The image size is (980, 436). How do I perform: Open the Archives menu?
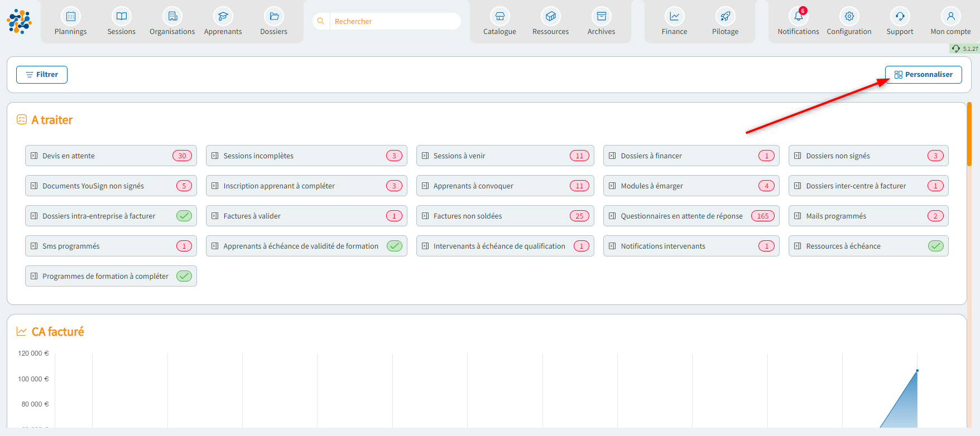pyautogui.click(x=601, y=22)
